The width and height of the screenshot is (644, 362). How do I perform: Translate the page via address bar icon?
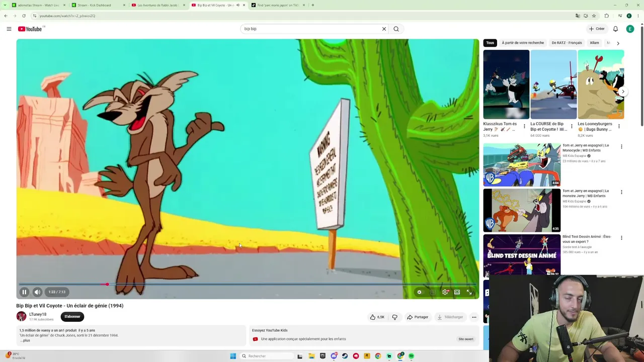pyautogui.click(x=578, y=16)
